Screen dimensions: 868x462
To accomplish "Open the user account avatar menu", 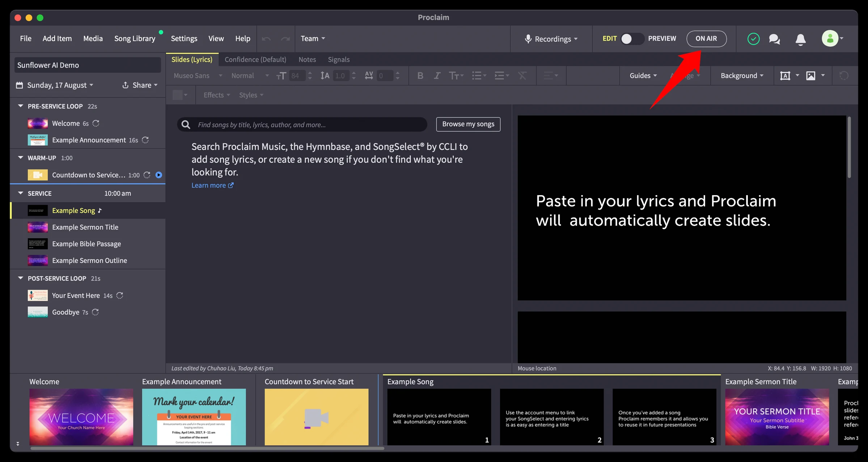I will [832, 38].
